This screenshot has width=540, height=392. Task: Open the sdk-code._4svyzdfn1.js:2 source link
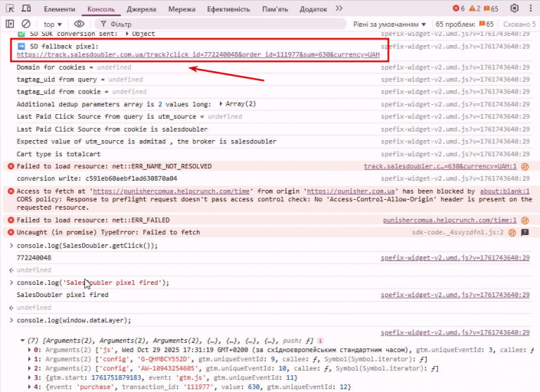click(x=458, y=233)
